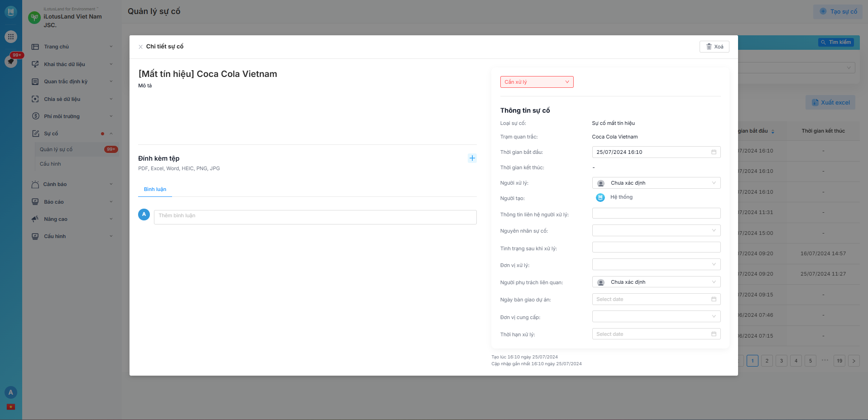The height and width of the screenshot is (420, 868).
Task: Switch to the Bình luận tab
Action: coord(155,189)
